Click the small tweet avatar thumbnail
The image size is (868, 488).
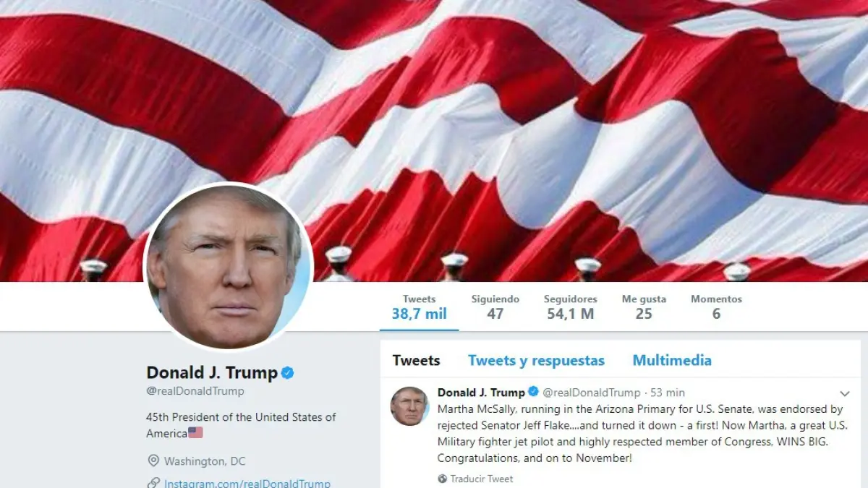(x=410, y=406)
